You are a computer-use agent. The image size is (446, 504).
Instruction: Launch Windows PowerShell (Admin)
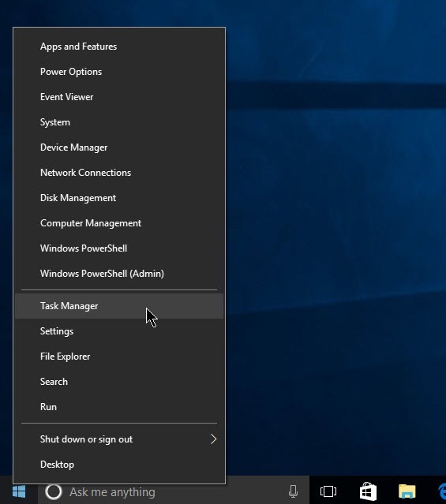pos(119,274)
